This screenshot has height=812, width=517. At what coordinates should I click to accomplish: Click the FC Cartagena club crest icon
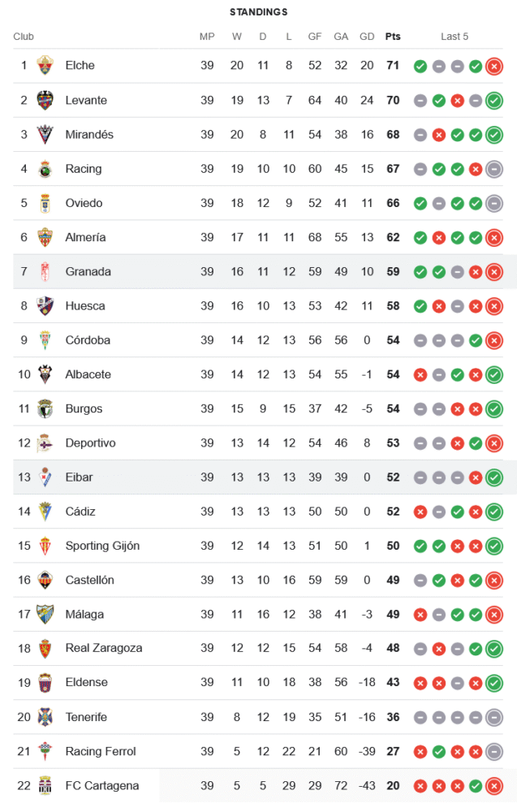45,785
